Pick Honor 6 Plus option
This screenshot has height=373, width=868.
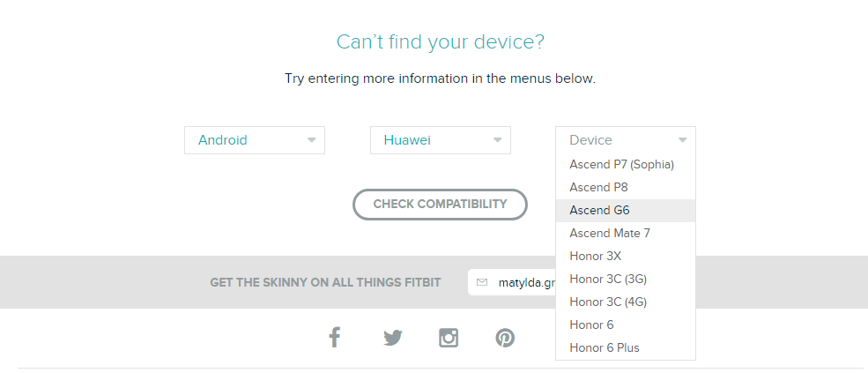click(626, 348)
